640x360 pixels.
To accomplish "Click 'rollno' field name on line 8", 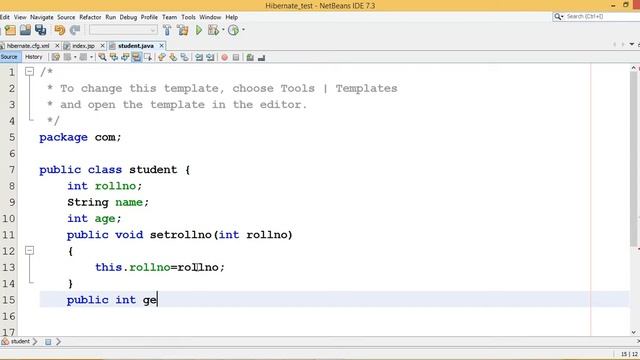I will click(115, 186).
